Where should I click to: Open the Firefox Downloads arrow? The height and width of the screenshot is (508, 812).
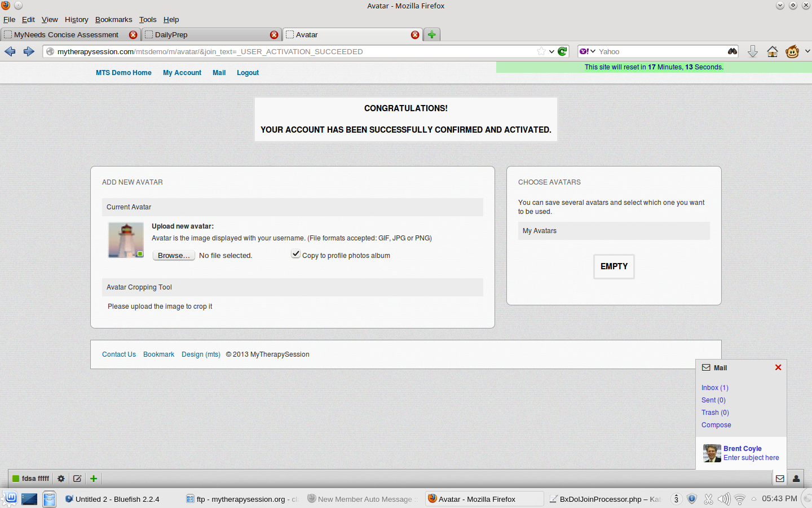[752, 51]
